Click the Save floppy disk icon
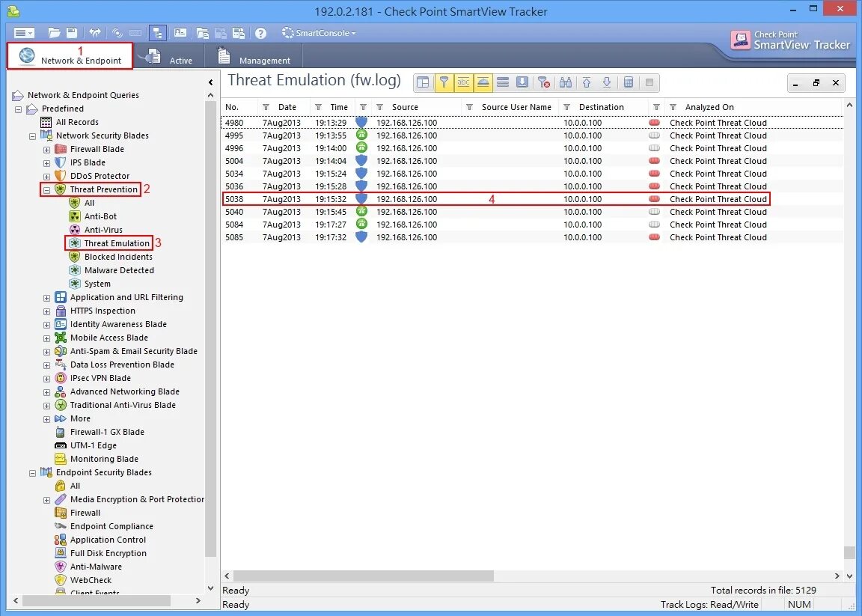Screen dimensions: 862x616 [72, 33]
